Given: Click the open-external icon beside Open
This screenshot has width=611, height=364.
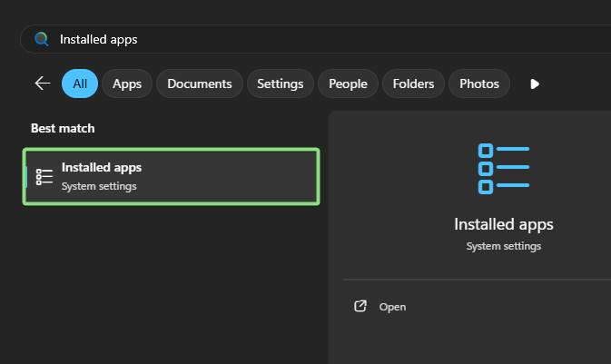Looking at the screenshot, I should (360, 306).
